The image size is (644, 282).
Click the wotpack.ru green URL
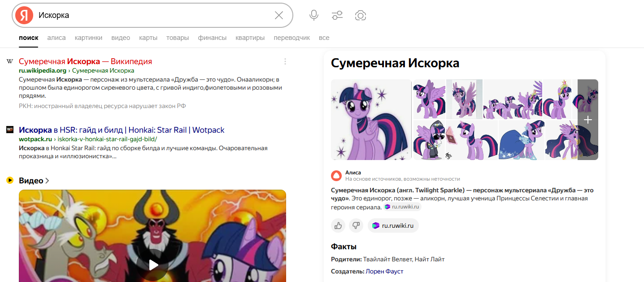[x=36, y=139]
